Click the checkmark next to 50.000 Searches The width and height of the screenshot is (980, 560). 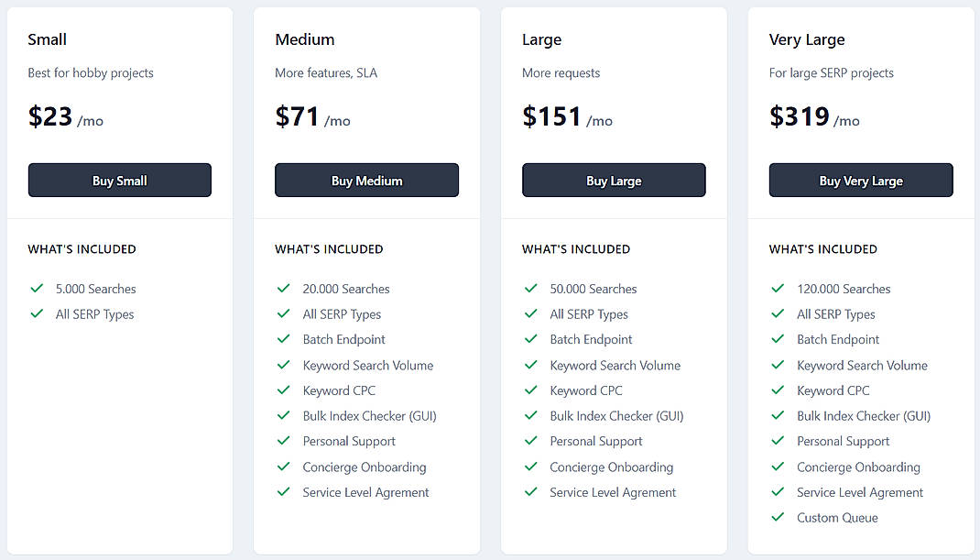point(531,288)
